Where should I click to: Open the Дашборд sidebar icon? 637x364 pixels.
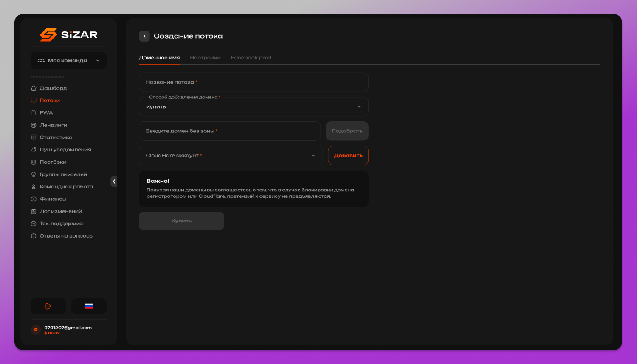click(x=34, y=88)
